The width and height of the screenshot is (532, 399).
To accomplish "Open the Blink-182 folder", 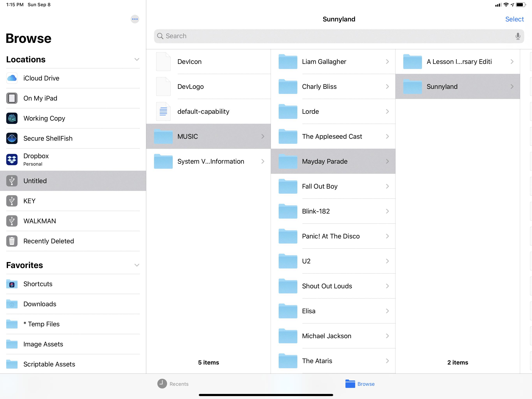I will pos(316,211).
